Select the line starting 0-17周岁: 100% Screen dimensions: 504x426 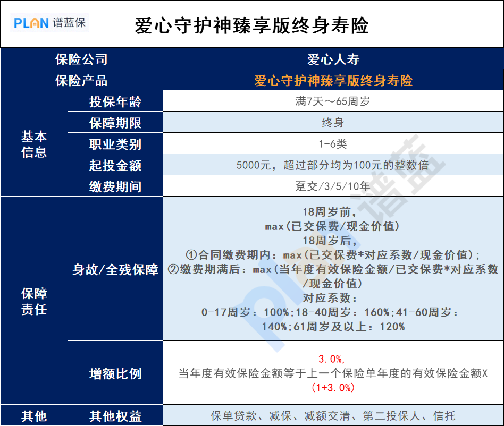330,312
